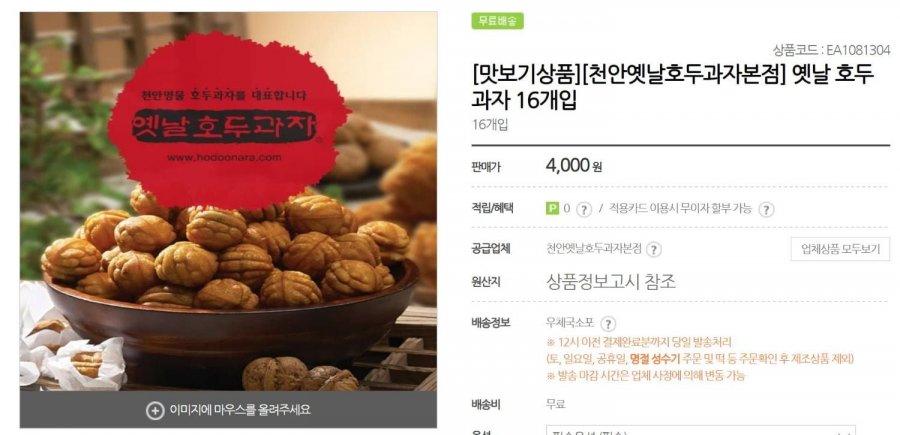Viewport: 900px width, 435px height.
Task: Open the 옵션 selection dropdown at the bottom
Action: 700,432
